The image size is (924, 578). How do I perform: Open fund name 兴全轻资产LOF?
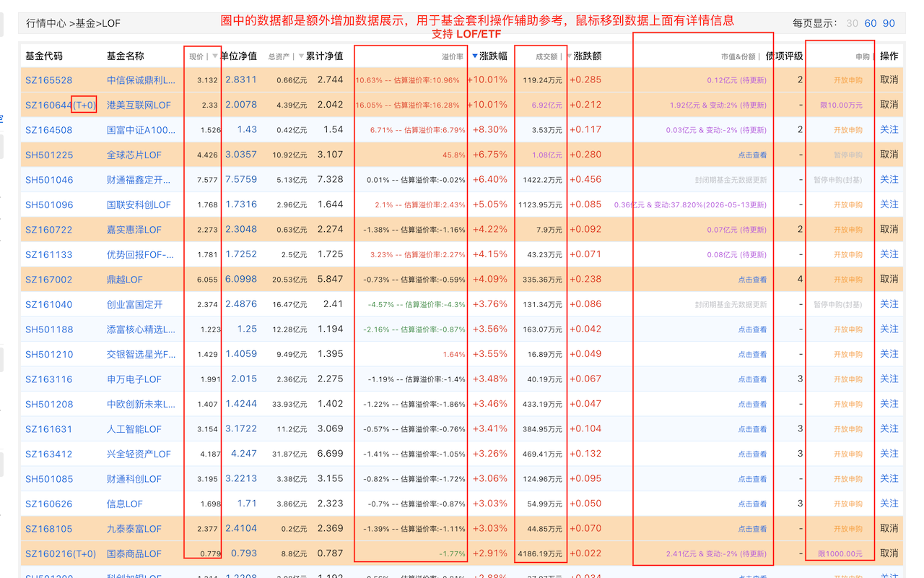(139, 454)
